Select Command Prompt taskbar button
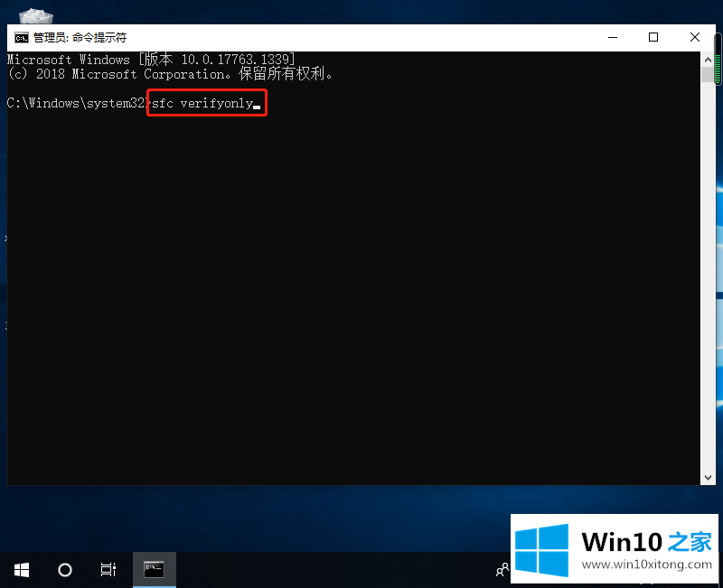This screenshot has width=723, height=588. pyautogui.click(x=155, y=570)
